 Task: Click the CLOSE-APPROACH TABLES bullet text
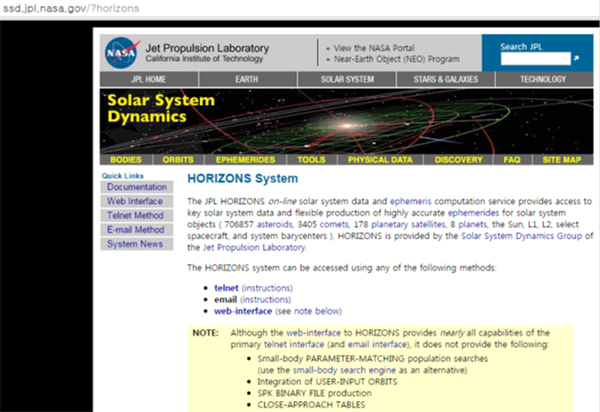311,405
